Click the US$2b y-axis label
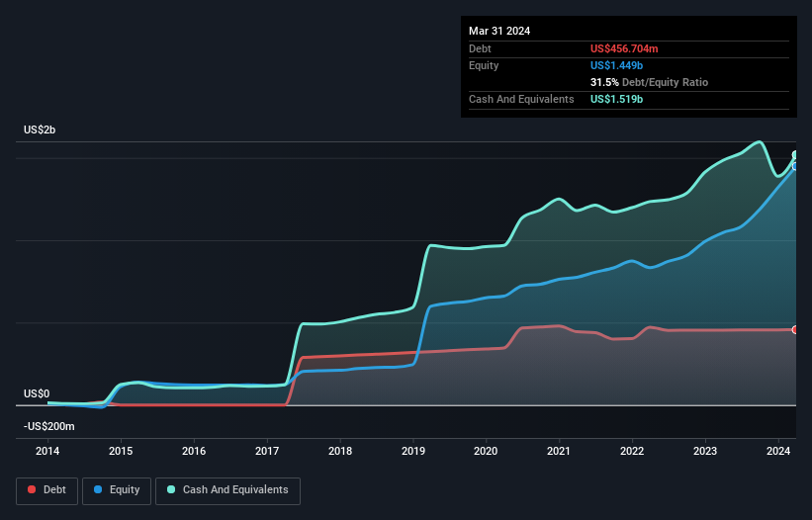 40,130
